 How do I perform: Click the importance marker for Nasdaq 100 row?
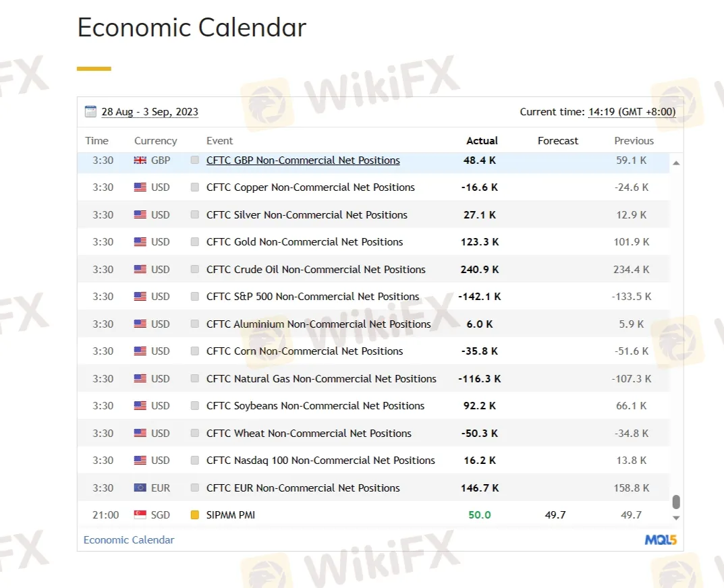click(x=195, y=461)
